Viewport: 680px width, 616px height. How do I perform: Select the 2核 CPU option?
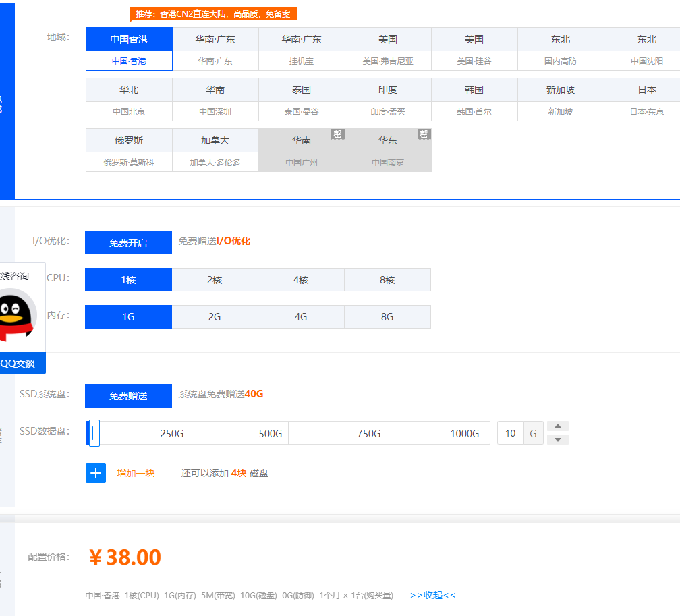click(215, 280)
